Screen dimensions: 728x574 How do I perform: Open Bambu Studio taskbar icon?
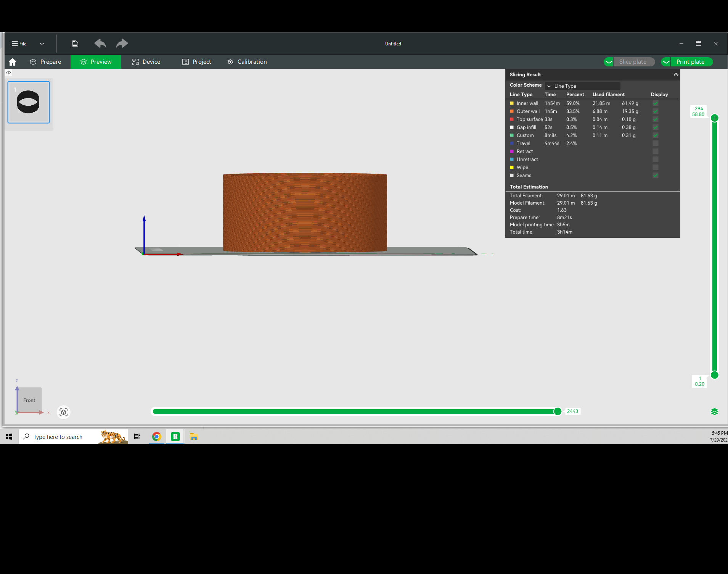click(x=175, y=437)
